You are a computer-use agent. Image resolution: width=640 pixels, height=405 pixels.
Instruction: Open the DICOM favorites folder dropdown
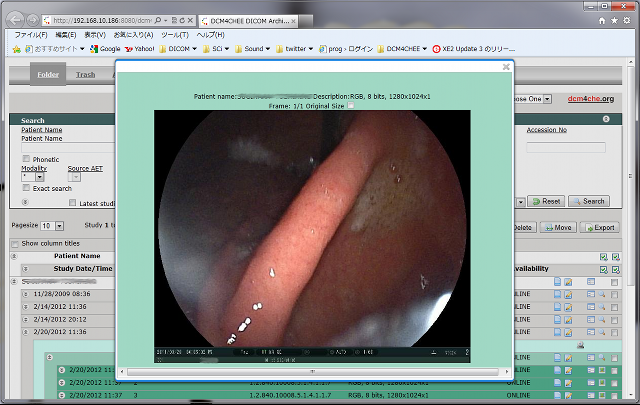[x=178, y=49]
